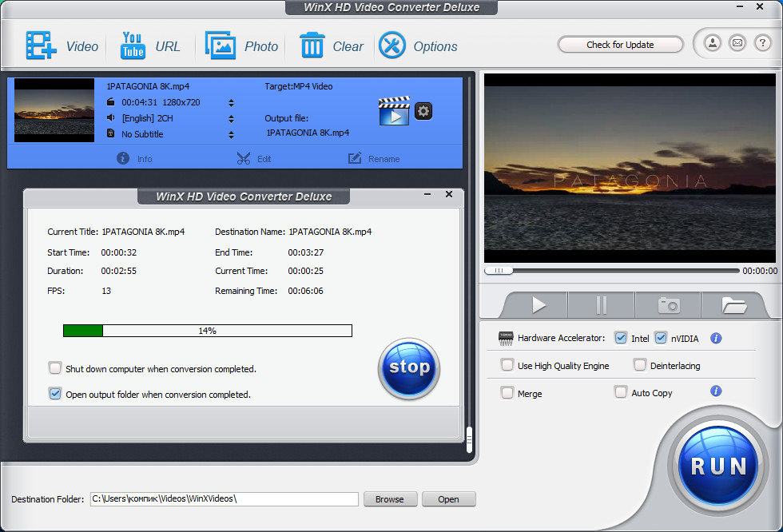Click the email envelope icon
This screenshot has height=532, width=783.
737,43
